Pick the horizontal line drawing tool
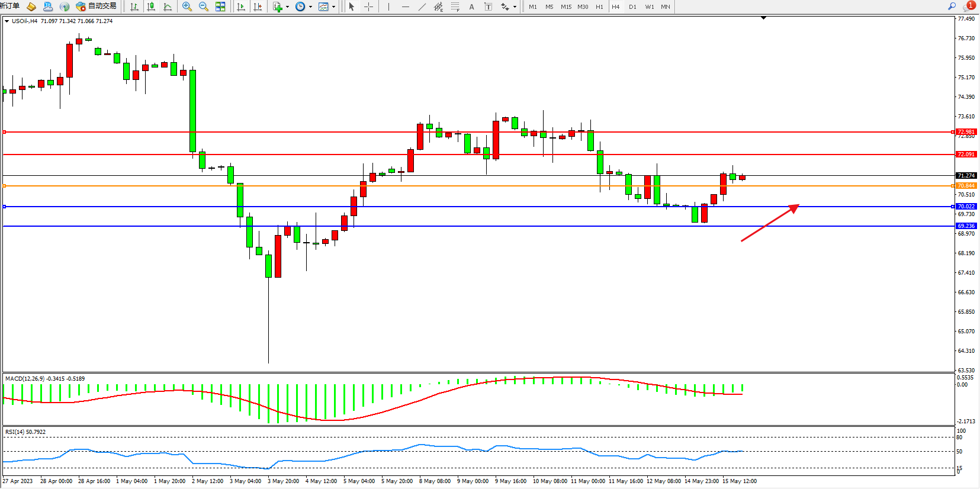The height and width of the screenshot is (489, 980). (405, 7)
